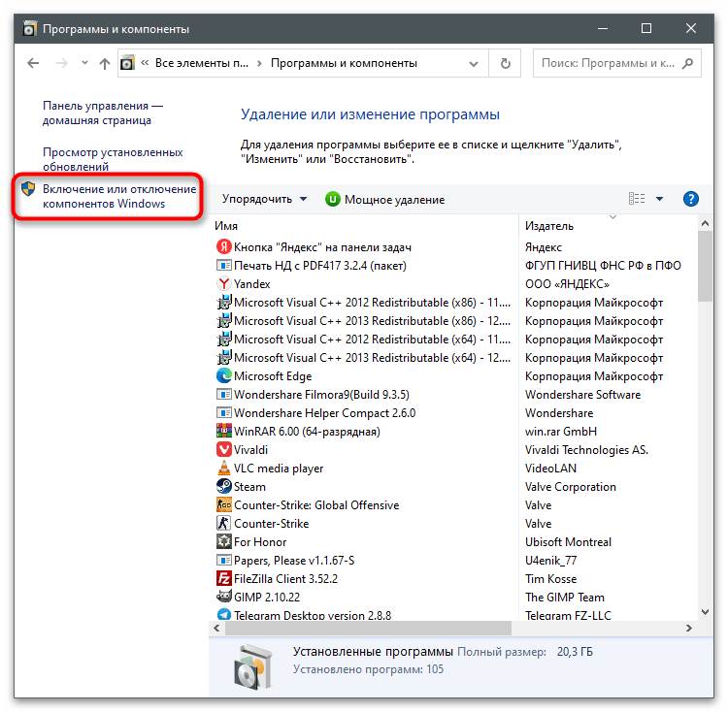
Task: Click the Wondershare Helper Compact icon
Action: [224, 412]
